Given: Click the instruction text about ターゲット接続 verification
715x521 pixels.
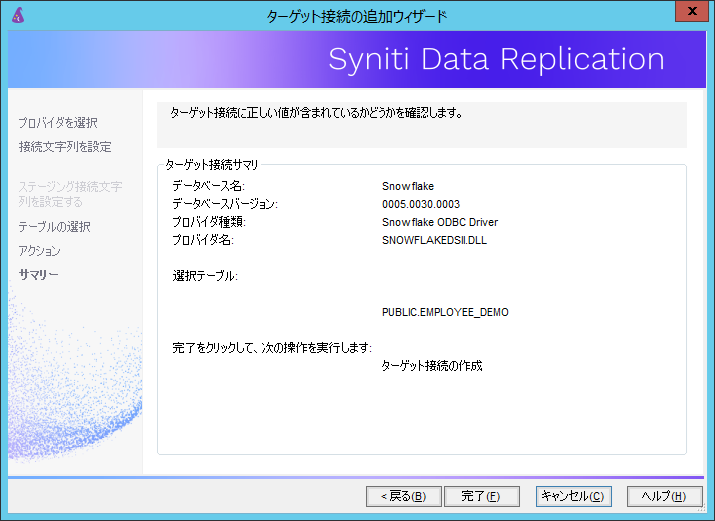Looking at the screenshot, I should 316,113.
